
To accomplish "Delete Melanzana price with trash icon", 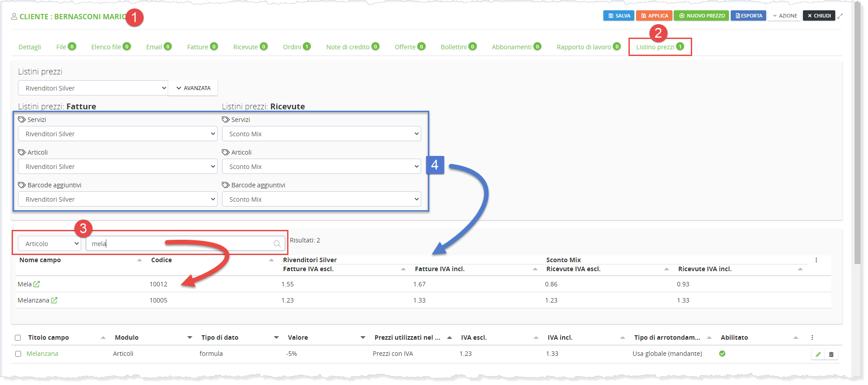I will [x=831, y=355].
